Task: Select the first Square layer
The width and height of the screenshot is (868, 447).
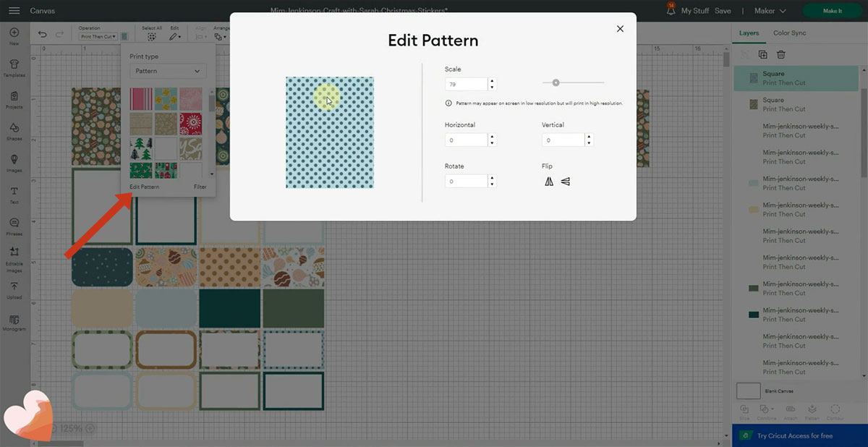Action: [x=797, y=78]
